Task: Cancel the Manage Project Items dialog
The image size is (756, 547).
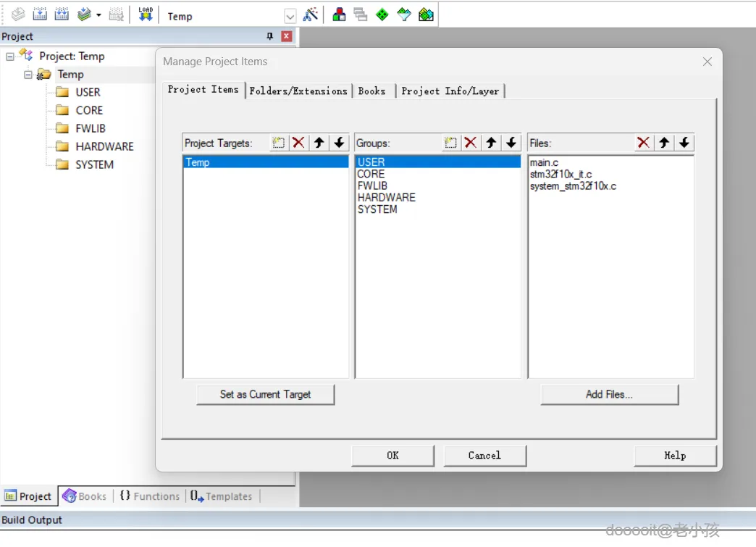Action: (484, 456)
